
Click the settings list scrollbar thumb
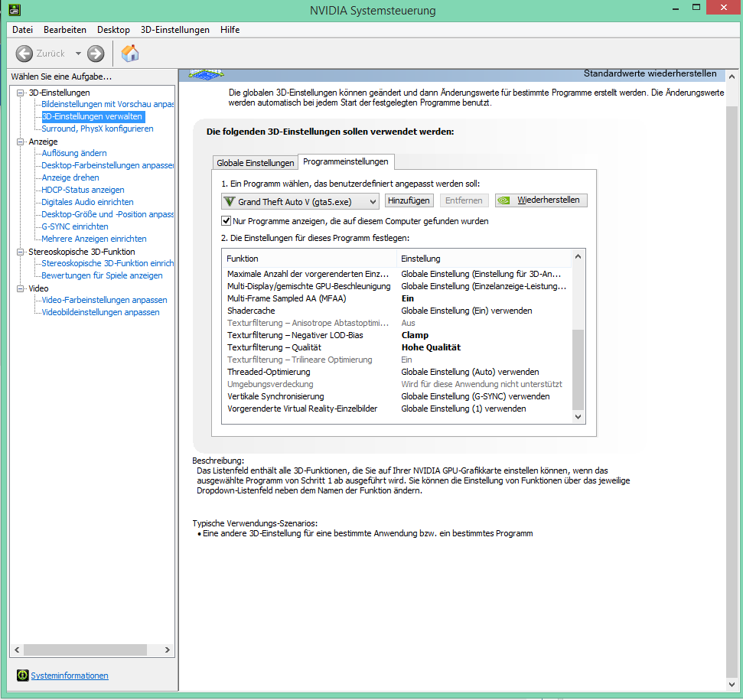tap(578, 370)
